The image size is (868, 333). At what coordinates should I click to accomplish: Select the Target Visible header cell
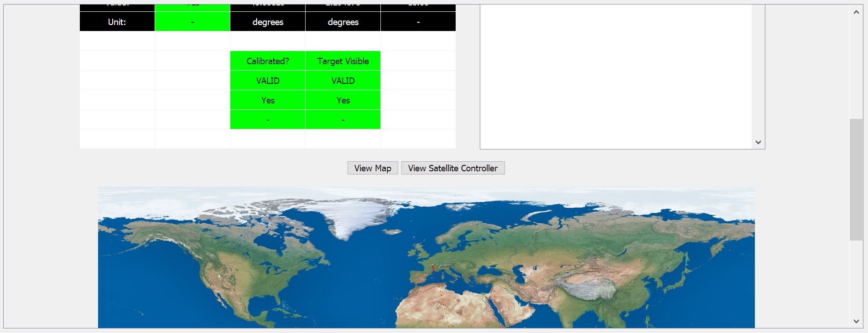tap(343, 61)
